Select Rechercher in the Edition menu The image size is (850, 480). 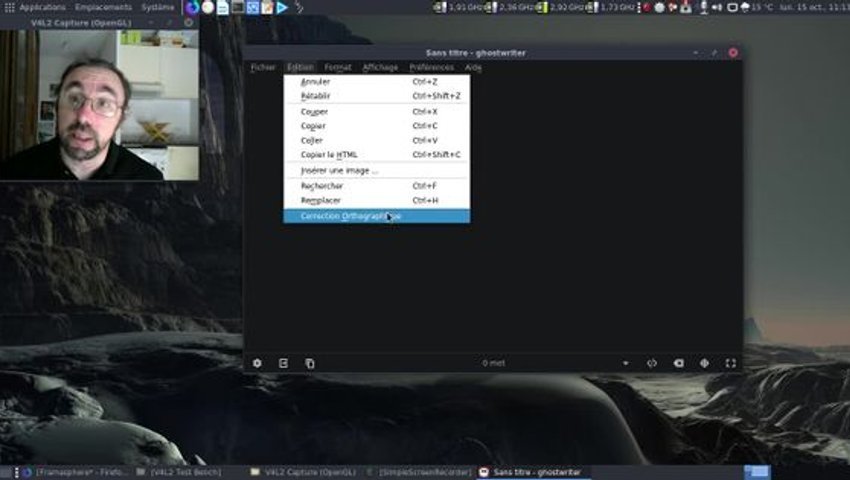pos(377,186)
